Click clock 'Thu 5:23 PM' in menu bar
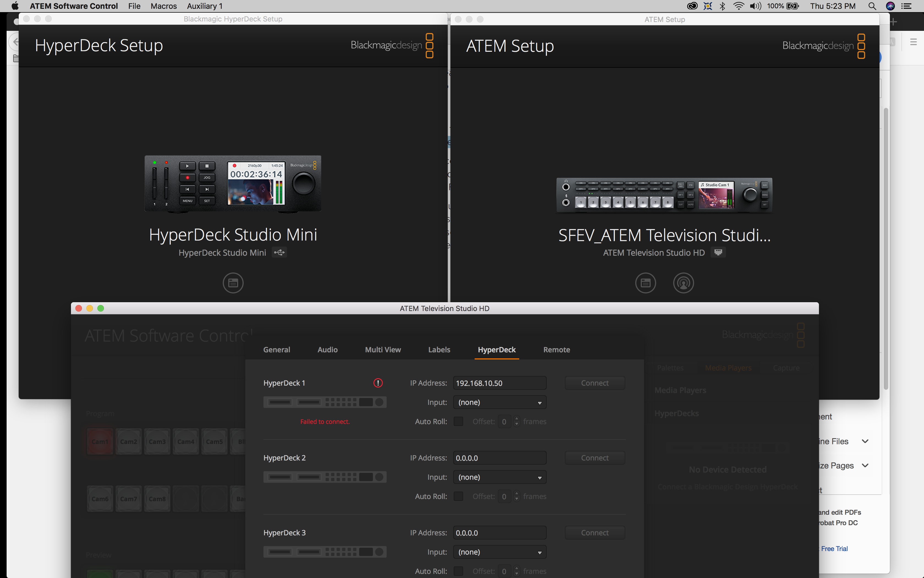Image resolution: width=924 pixels, height=578 pixels. [x=833, y=6]
